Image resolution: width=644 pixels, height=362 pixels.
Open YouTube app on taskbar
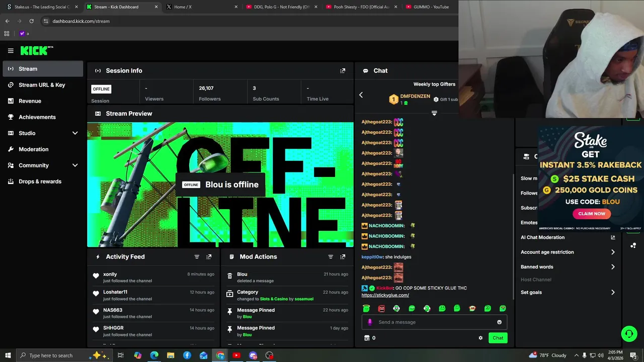click(x=236, y=355)
